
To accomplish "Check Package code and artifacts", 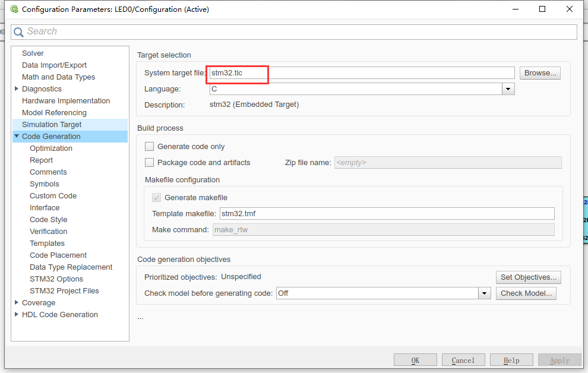I will (149, 163).
